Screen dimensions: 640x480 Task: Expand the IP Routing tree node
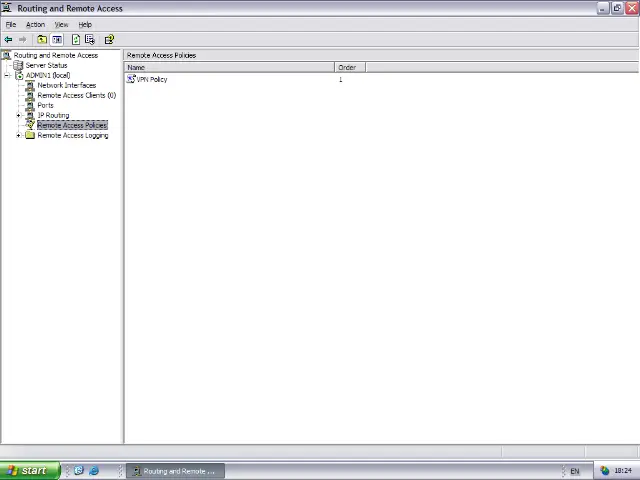[x=18, y=116]
